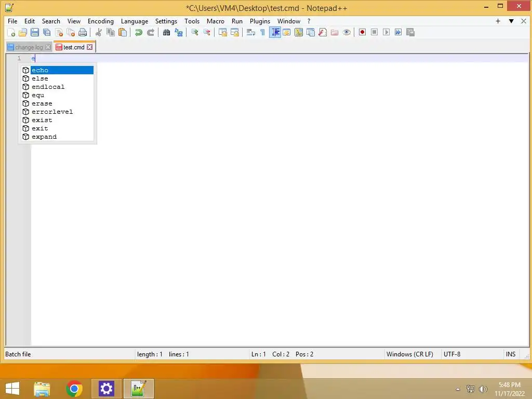This screenshot has width=532, height=399.
Task: Save the recorded macro icon
Action: (x=410, y=32)
